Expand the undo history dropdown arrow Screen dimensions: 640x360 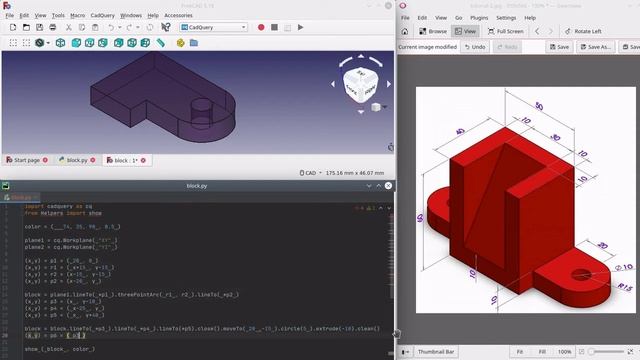pos(120,27)
